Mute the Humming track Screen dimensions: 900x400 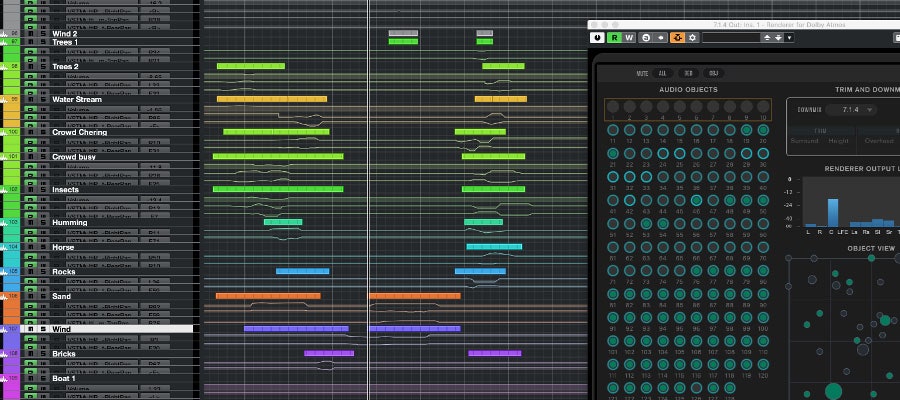(x=30, y=222)
